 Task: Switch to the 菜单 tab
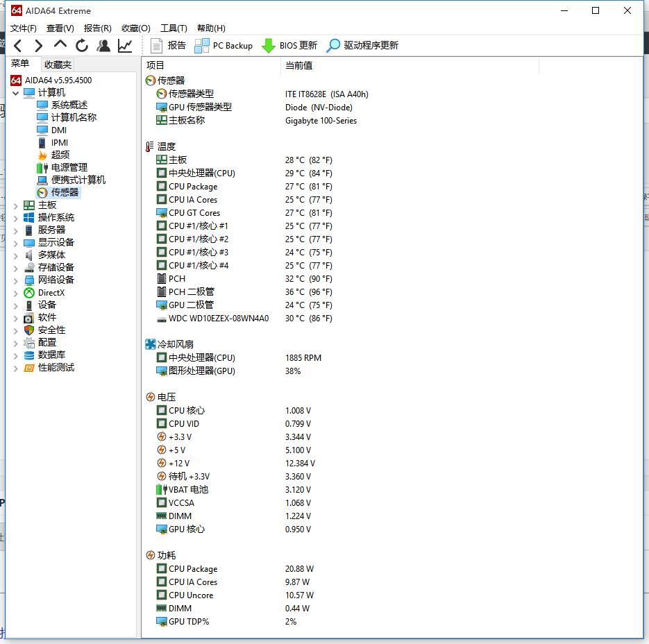click(20, 64)
